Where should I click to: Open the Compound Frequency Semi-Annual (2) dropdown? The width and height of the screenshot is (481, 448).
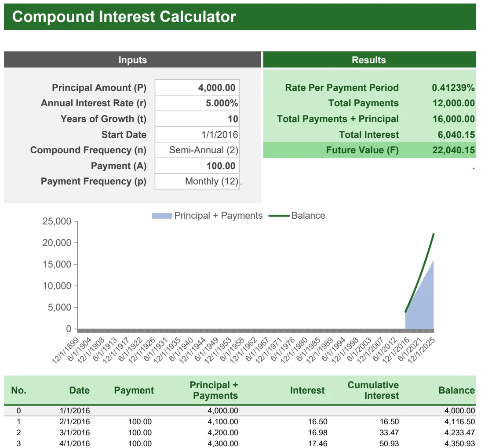pyautogui.click(x=197, y=150)
